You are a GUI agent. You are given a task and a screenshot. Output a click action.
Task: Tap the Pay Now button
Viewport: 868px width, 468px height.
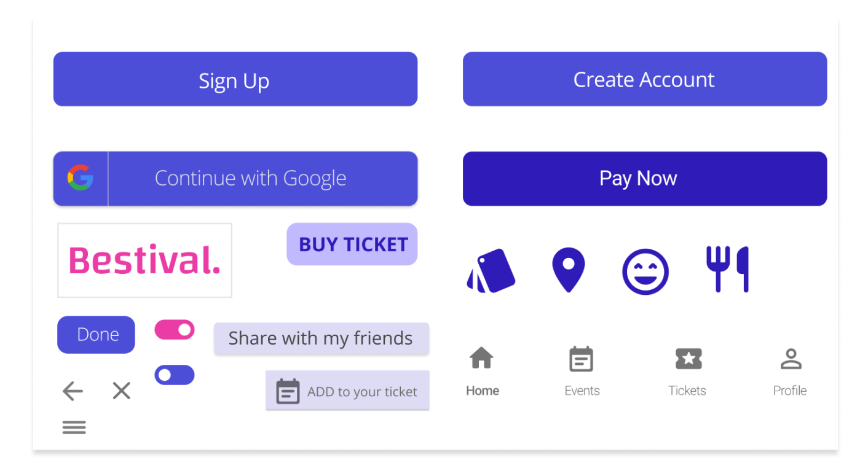[x=645, y=179]
